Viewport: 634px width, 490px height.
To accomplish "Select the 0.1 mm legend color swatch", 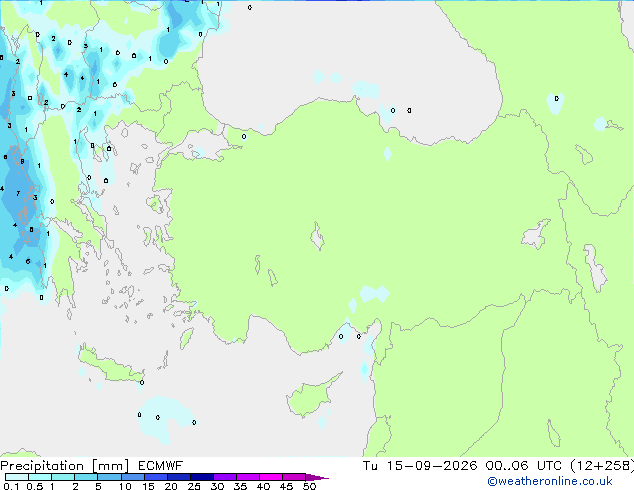I will (17, 477).
